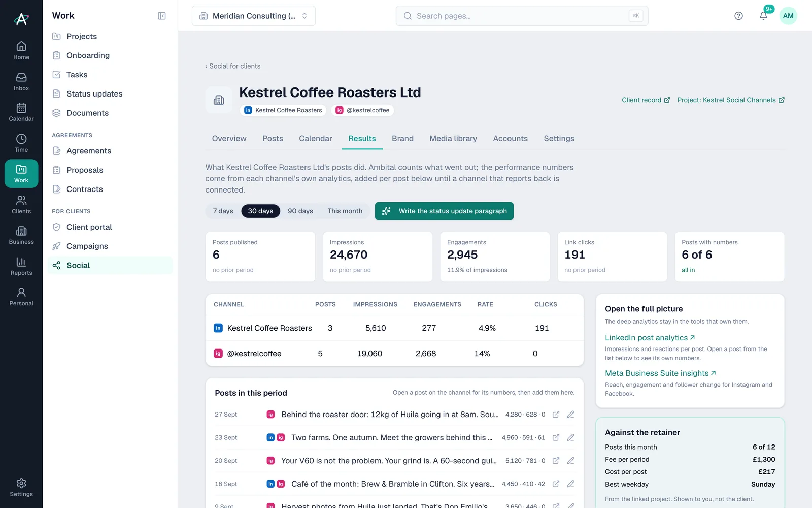This screenshot has width=812, height=508.
Task: Go back to Social for clients
Action: pos(233,66)
